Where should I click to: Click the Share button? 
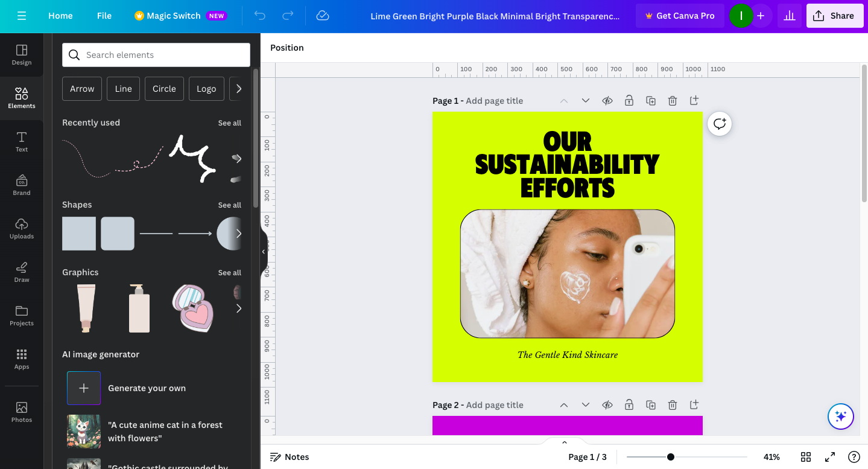(x=835, y=16)
